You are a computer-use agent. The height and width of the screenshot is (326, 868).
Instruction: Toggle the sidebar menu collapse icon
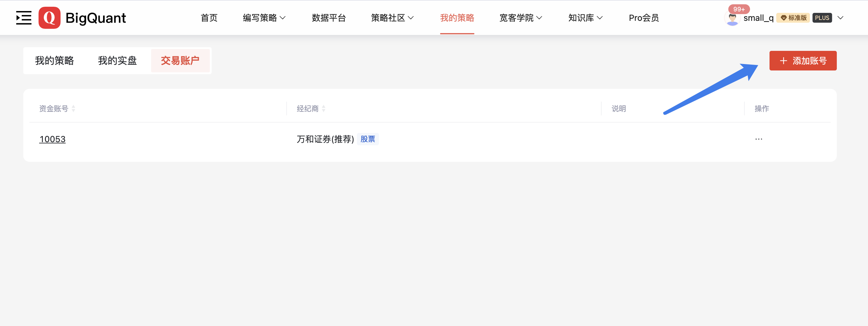pos(24,18)
